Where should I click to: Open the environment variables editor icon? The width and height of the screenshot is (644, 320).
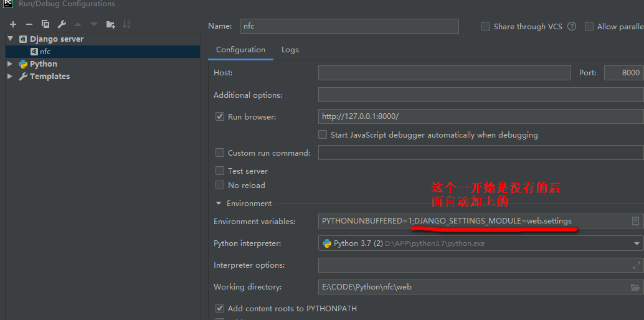[635, 221]
